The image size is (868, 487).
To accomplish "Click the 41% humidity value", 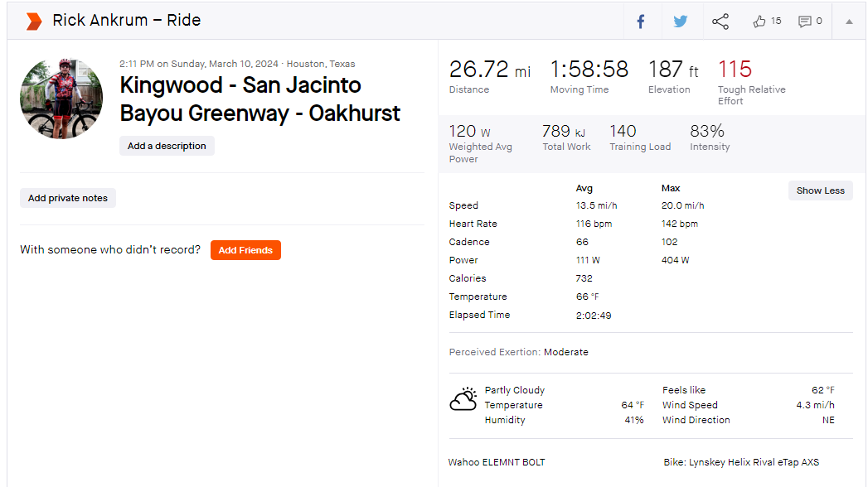I will tap(634, 420).
